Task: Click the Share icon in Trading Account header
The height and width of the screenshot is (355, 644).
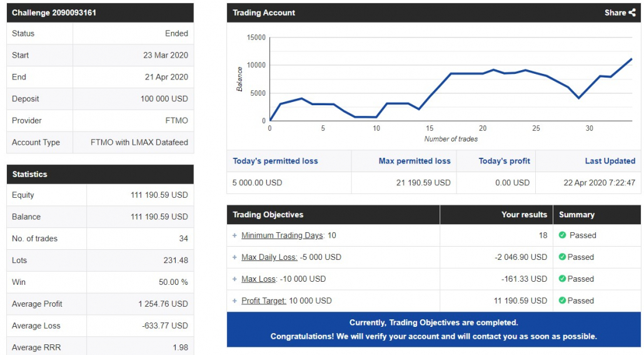Action: click(x=631, y=13)
